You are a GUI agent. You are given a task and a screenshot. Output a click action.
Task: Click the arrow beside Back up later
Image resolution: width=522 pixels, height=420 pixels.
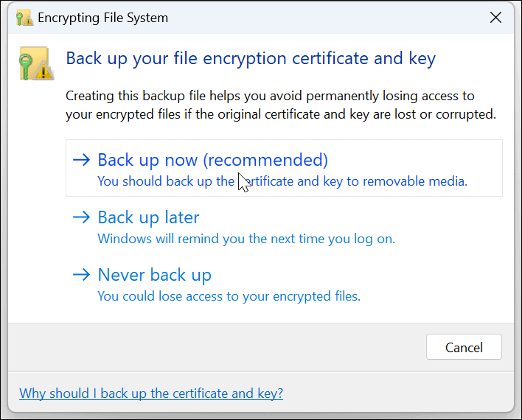82,217
